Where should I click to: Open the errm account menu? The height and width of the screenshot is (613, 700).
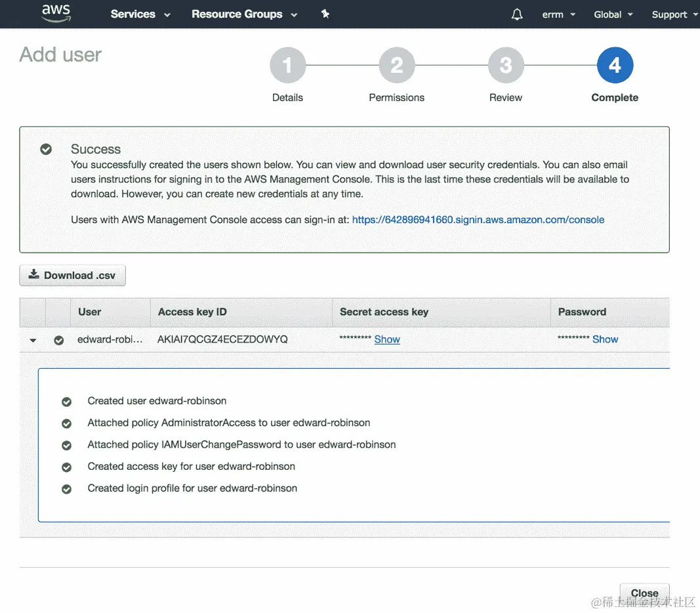tap(558, 14)
